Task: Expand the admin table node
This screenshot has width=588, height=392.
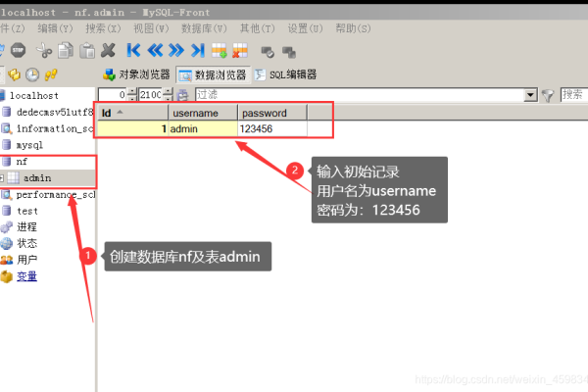Action: [x=4, y=177]
